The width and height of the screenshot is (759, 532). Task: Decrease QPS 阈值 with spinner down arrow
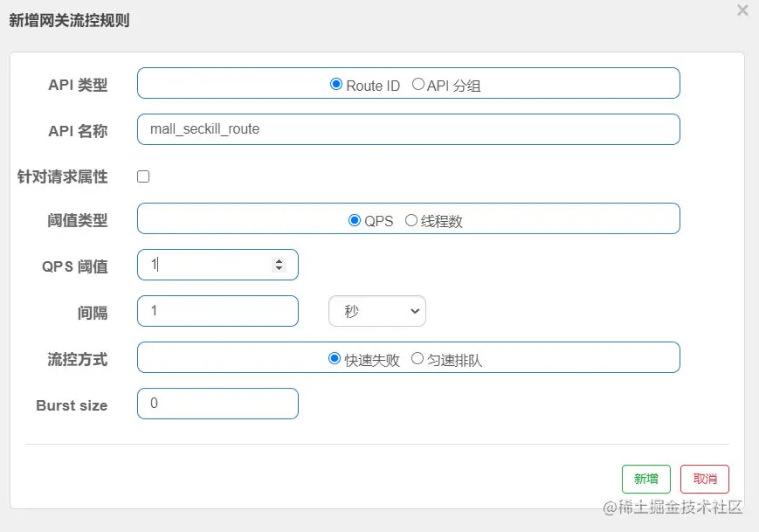tap(279, 268)
